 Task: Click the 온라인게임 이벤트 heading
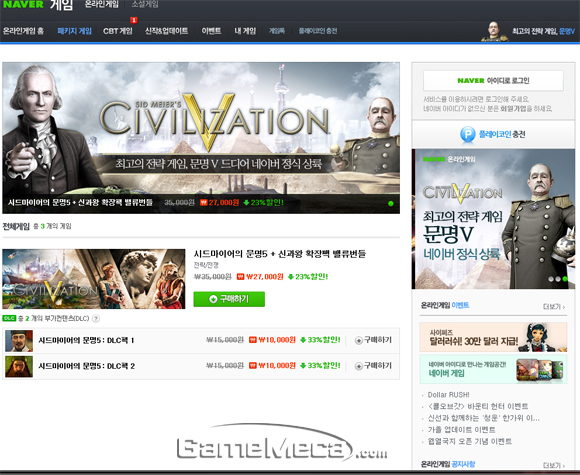pos(445,306)
